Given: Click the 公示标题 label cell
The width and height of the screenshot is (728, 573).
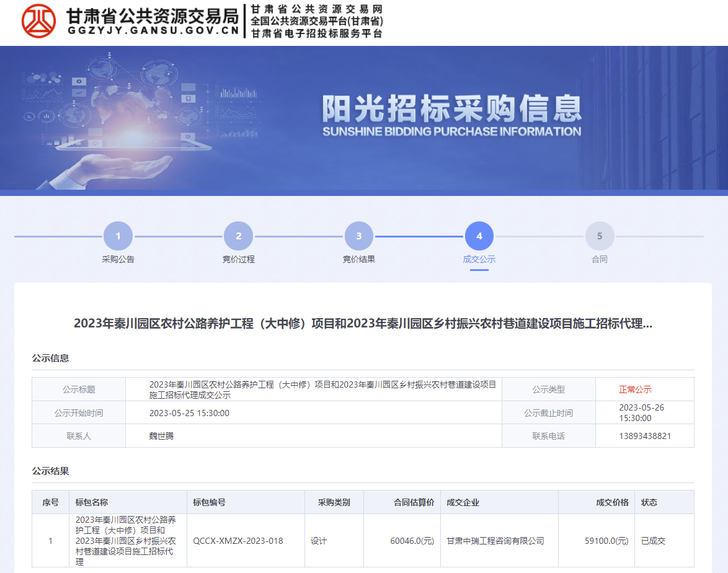Looking at the screenshot, I should (79, 389).
